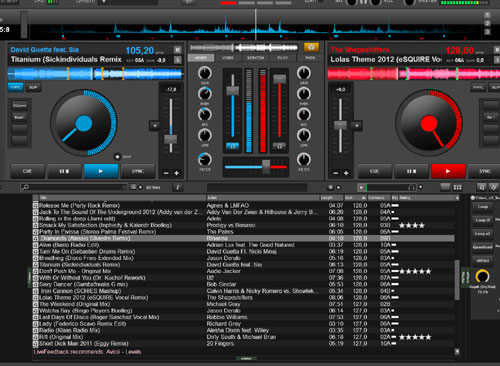
Task: Adjust left channel volume fader
Action: pyautogui.click(x=233, y=90)
